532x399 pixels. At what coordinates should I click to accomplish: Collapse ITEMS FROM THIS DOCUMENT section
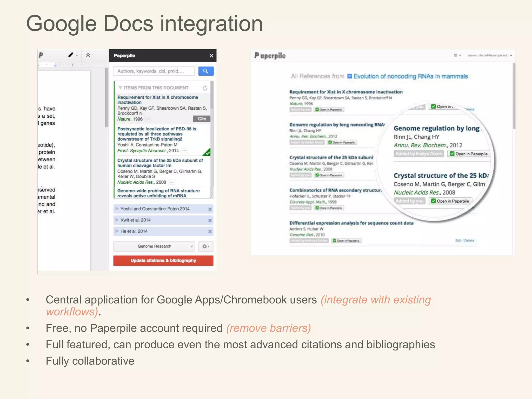click(x=120, y=88)
